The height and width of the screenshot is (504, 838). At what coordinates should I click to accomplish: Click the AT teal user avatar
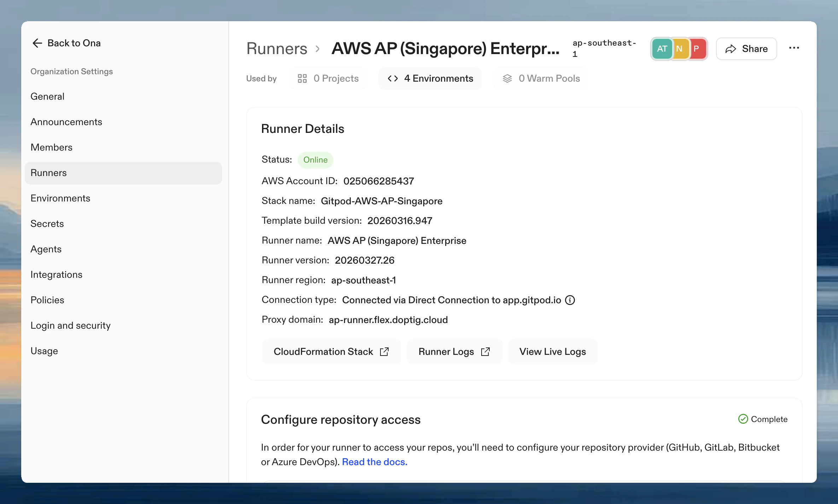click(662, 49)
